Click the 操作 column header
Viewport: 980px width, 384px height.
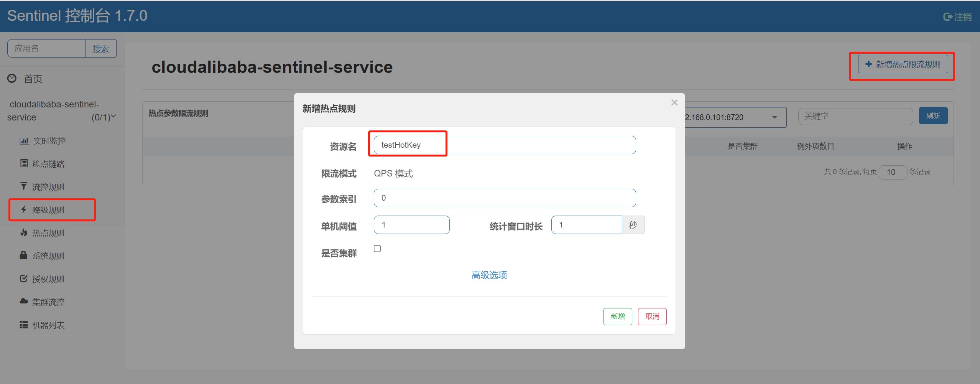(904, 146)
